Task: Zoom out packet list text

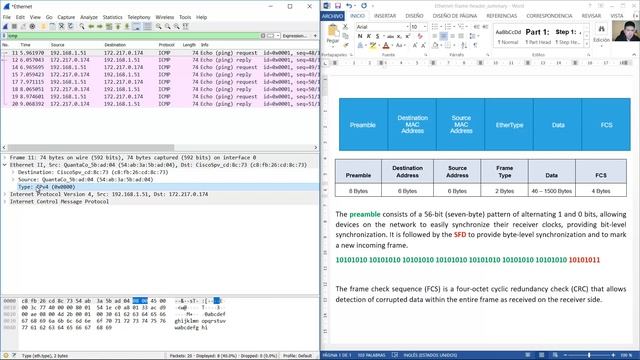Action: [167, 26]
